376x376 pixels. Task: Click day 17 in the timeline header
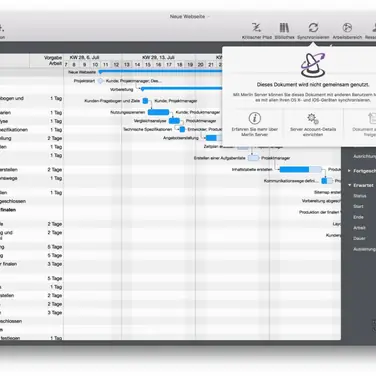tap(169, 64)
